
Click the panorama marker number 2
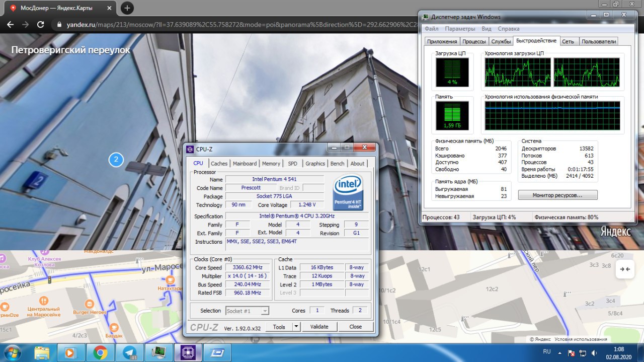tap(116, 160)
